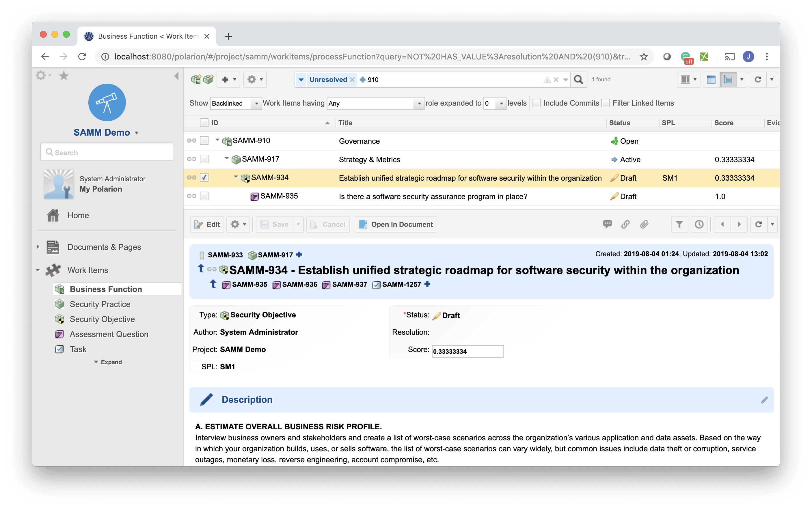Expand Documents & Pages in sidebar
Viewport: 812px width, 509px height.
pyautogui.click(x=38, y=247)
